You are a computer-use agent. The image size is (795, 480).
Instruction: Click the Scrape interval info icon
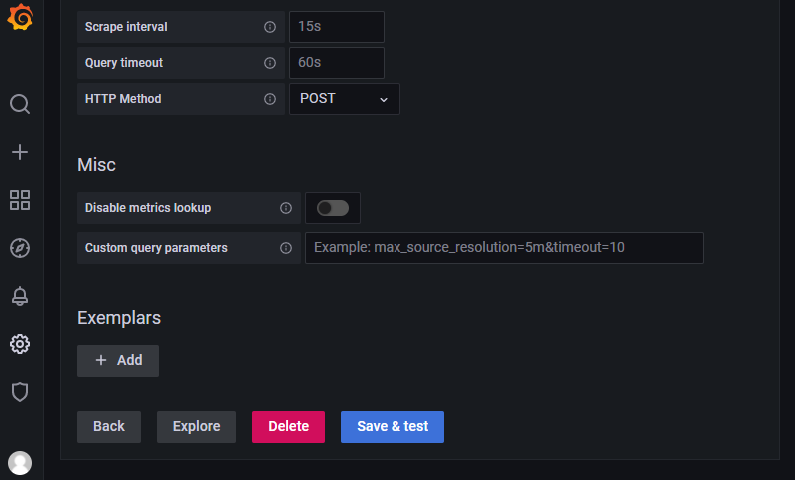click(x=270, y=27)
